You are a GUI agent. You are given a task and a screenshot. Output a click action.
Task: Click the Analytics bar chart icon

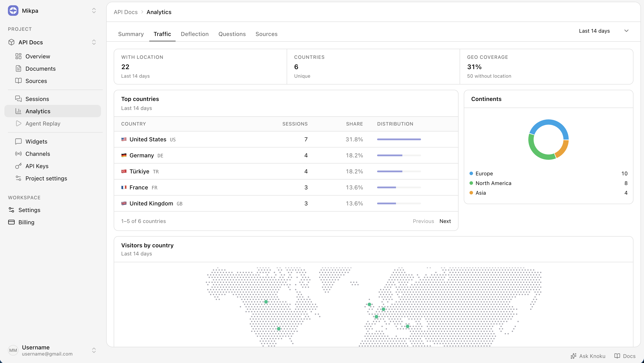[x=18, y=111]
